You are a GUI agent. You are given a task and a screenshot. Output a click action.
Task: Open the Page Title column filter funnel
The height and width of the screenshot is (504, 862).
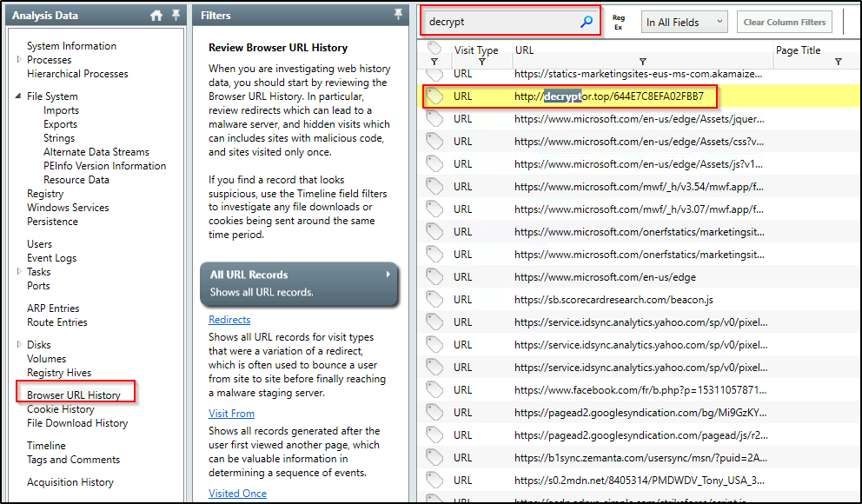tap(838, 63)
